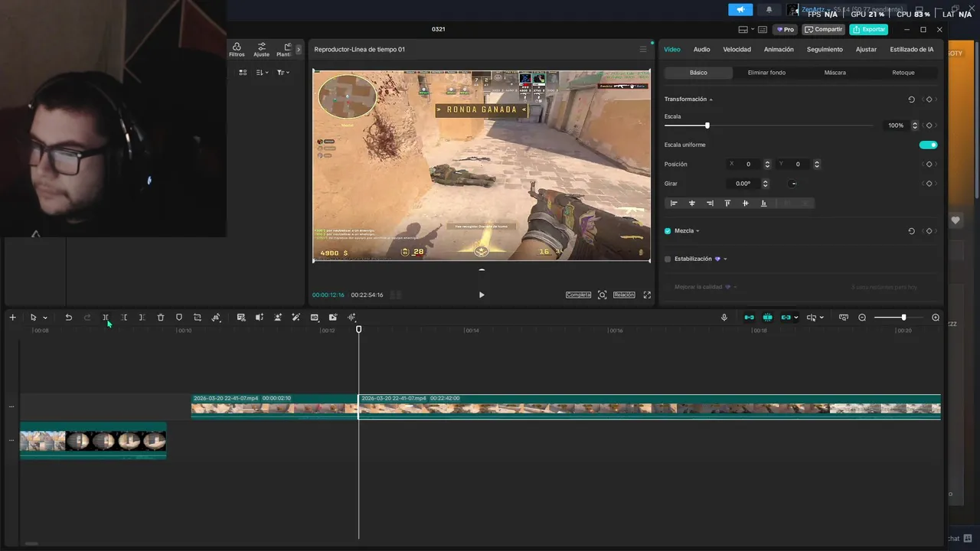Enable the Estabilización checkbox
Image resolution: width=980 pixels, height=551 pixels.
[x=668, y=259]
